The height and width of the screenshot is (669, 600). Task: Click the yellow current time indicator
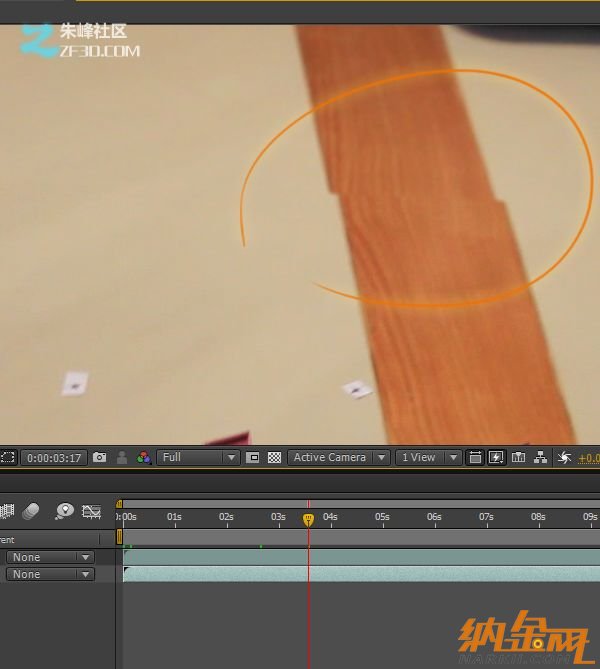tap(308, 519)
